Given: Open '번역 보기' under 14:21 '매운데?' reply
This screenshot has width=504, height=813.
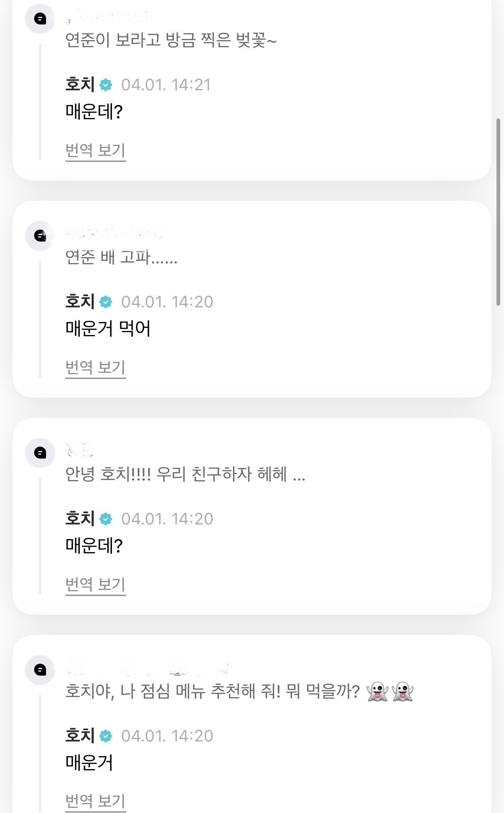Looking at the screenshot, I should click(x=95, y=150).
